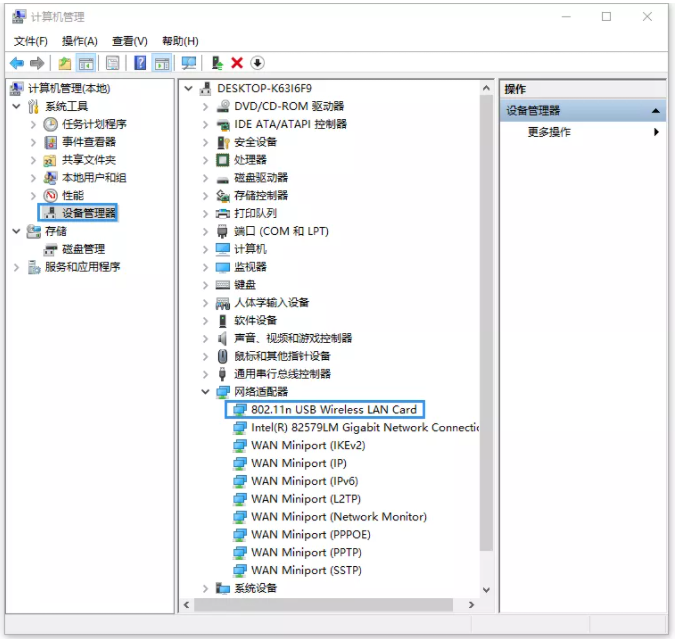Click the horizontal scrollbar right arrow

(x=471, y=605)
